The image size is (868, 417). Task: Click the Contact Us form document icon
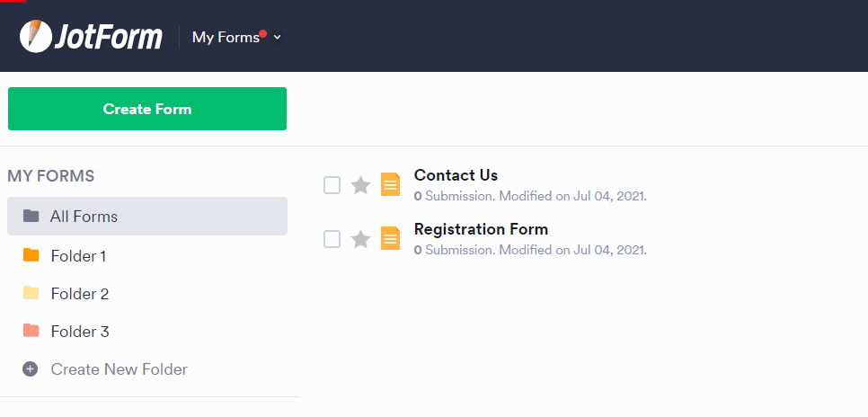coord(390,184)
